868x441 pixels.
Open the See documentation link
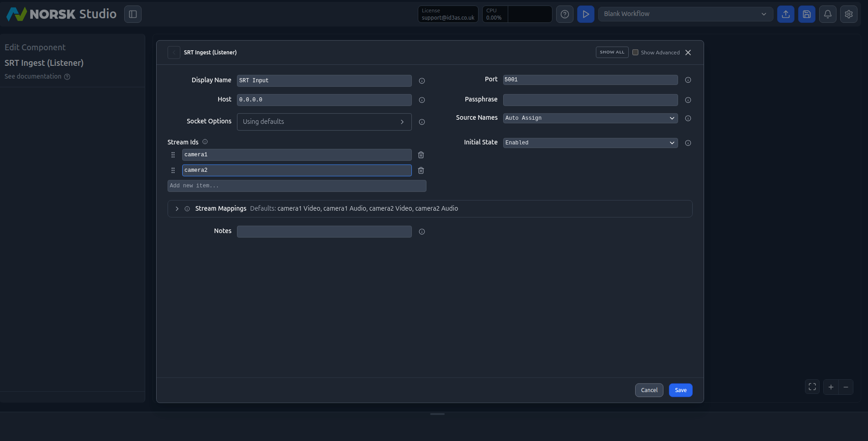37,76
